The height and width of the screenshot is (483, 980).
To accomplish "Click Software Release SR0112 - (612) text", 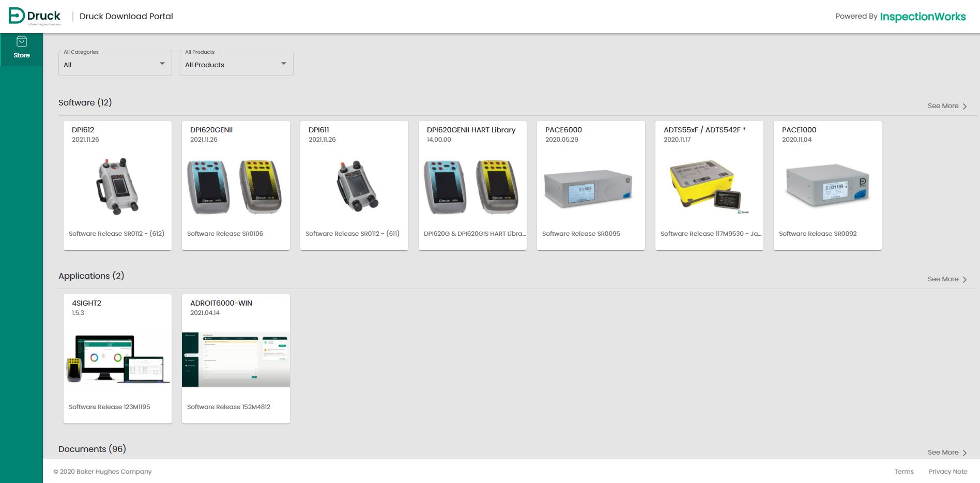I will click(x=116, y=234).
